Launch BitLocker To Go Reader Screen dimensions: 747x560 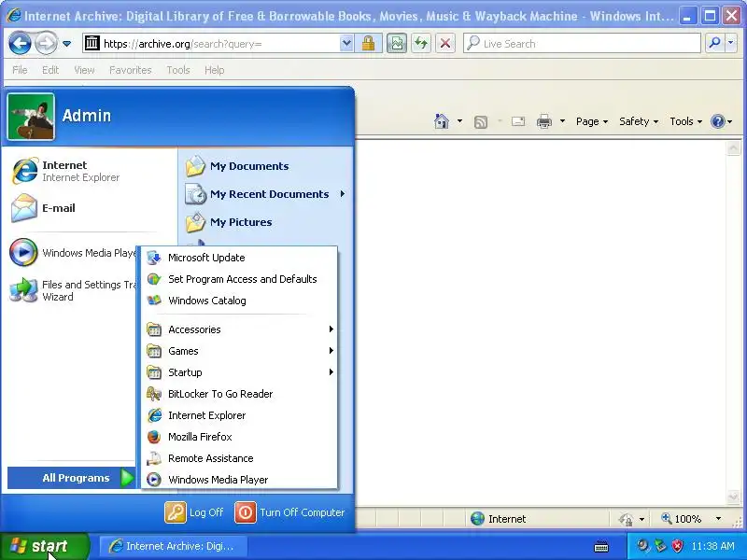(240, 394)
